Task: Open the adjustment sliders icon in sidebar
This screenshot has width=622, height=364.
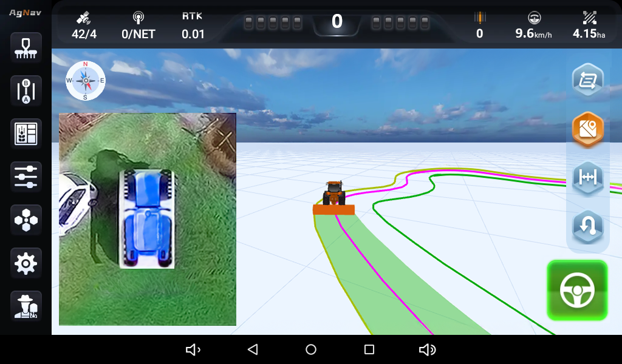Action: [26, 177]
